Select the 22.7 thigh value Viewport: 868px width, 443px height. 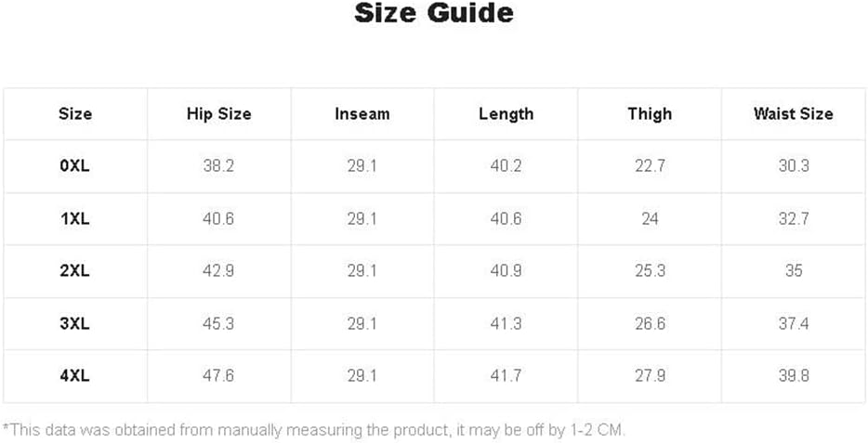pos(650,166)
